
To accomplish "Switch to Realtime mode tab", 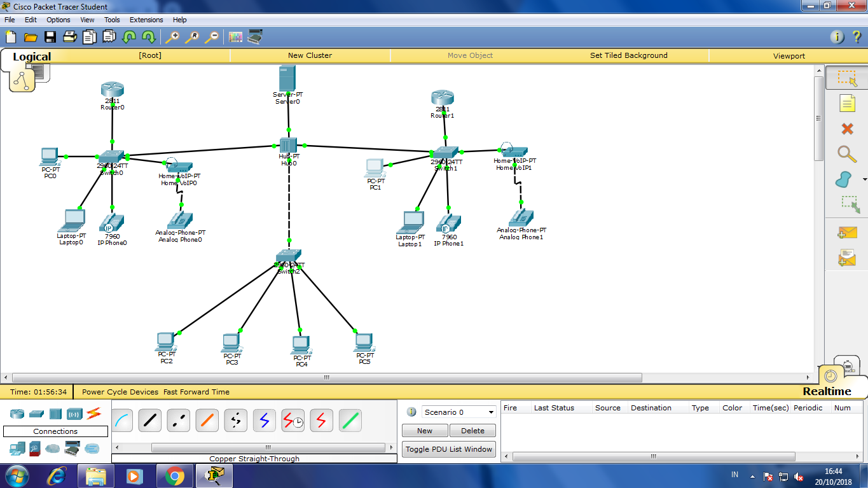I will tap(827, 391).
